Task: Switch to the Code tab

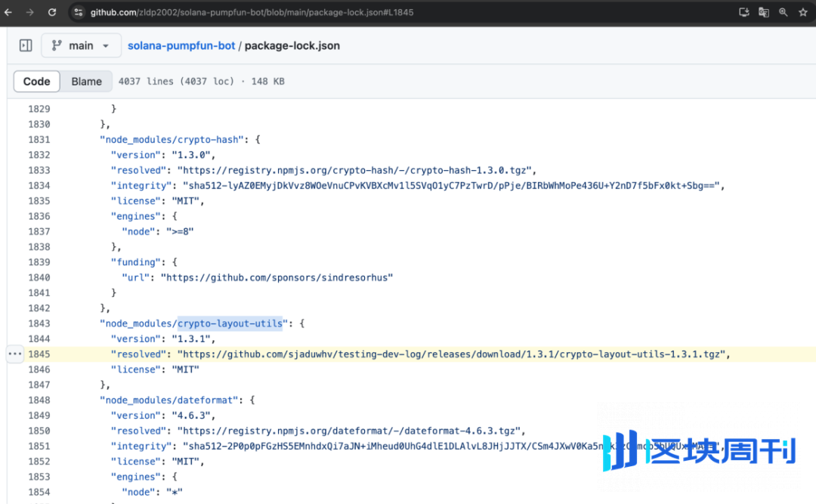Action: pyautogui.click(x=36, y=81)
